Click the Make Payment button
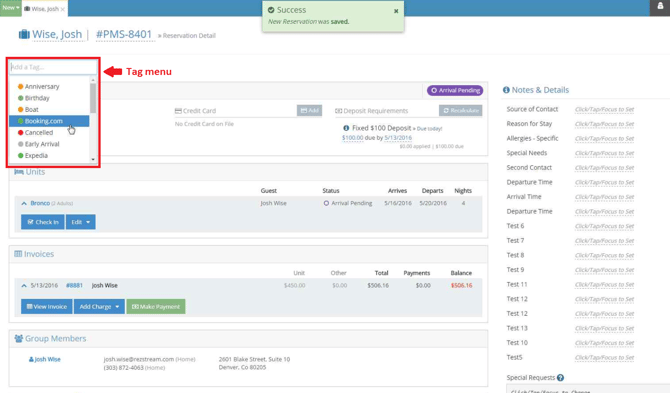 (x=156, y=307)
